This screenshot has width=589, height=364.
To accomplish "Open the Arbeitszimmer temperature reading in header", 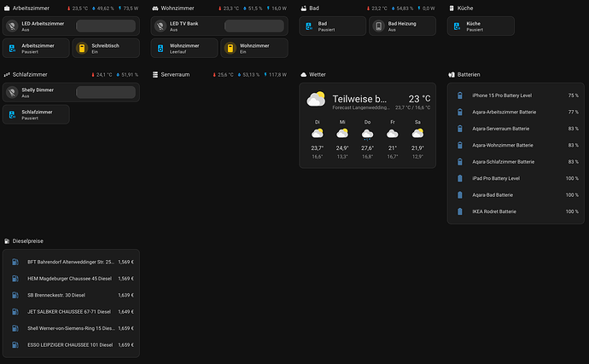I will point(78,9).
